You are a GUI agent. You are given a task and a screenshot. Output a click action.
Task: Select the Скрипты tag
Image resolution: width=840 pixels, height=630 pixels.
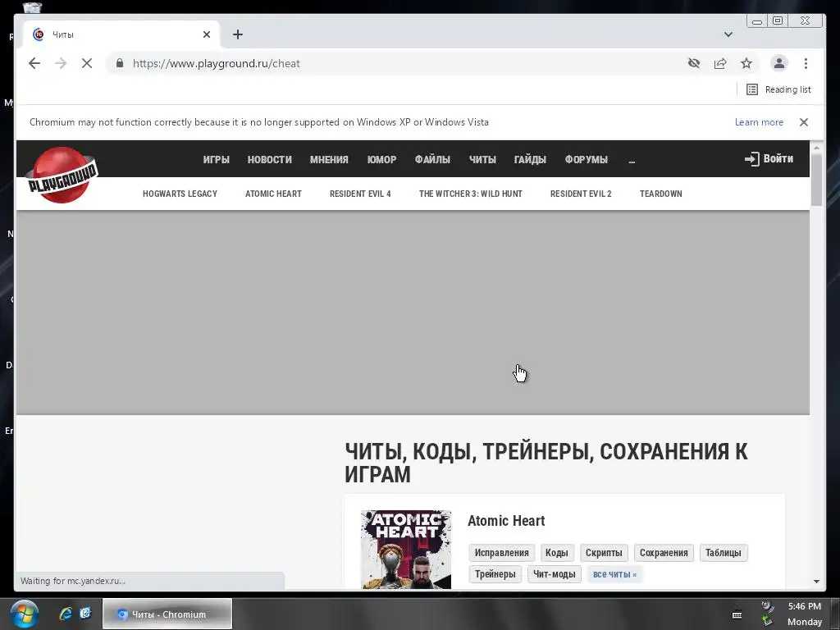[604, 552]
